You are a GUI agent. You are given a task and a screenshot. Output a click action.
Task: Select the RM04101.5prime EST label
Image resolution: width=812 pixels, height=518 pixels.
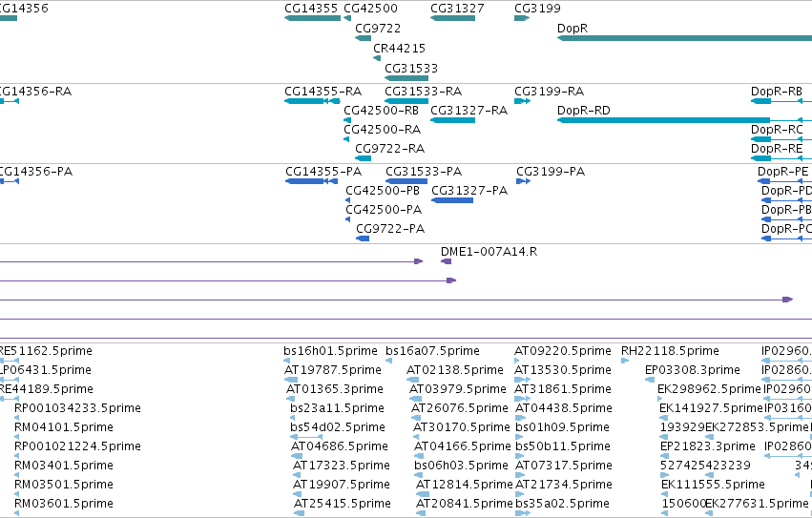64,427
